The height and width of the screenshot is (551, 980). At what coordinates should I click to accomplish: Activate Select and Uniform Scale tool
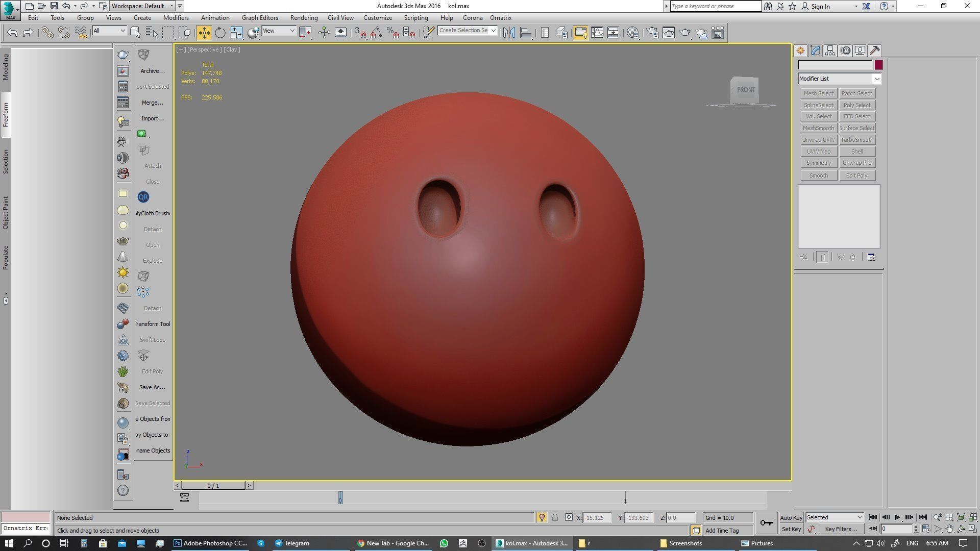click(x=236, y=33)
